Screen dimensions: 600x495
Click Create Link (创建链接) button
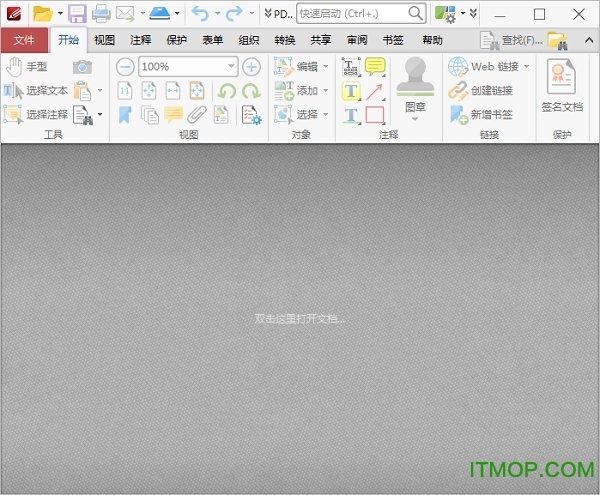(x=481, y=91)
